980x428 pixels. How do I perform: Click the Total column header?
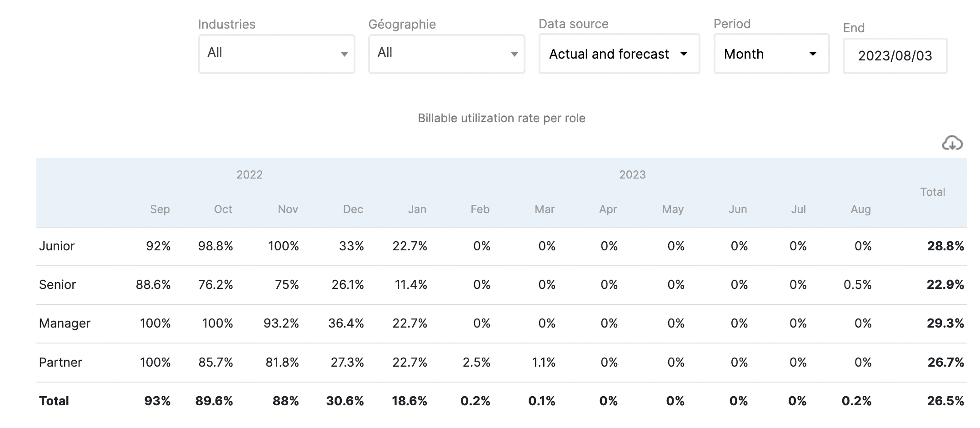click(932, 192)
